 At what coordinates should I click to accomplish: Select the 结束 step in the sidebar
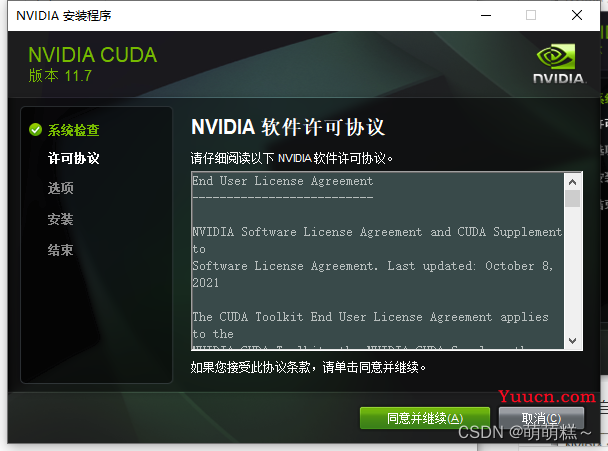pos(61,250)
